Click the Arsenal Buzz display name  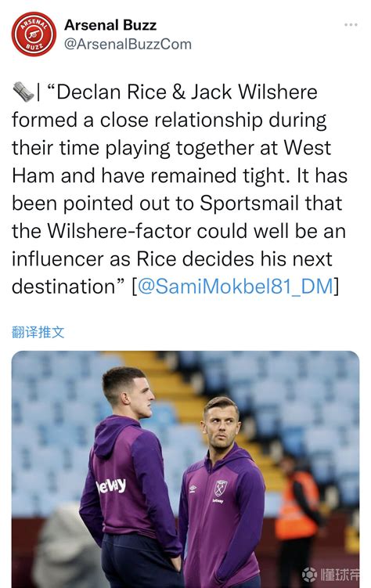[x=110, y=25]
